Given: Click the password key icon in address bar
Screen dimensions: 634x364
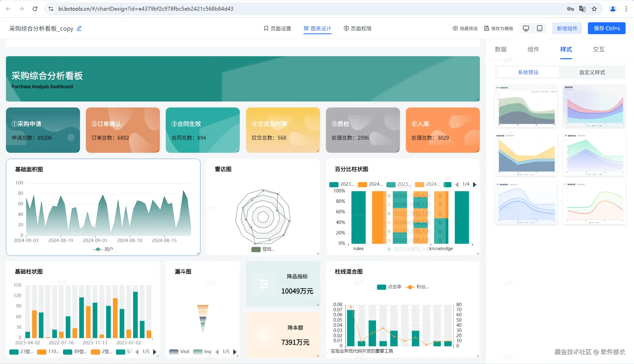Looking at the screenshot, I should (570, 9).
